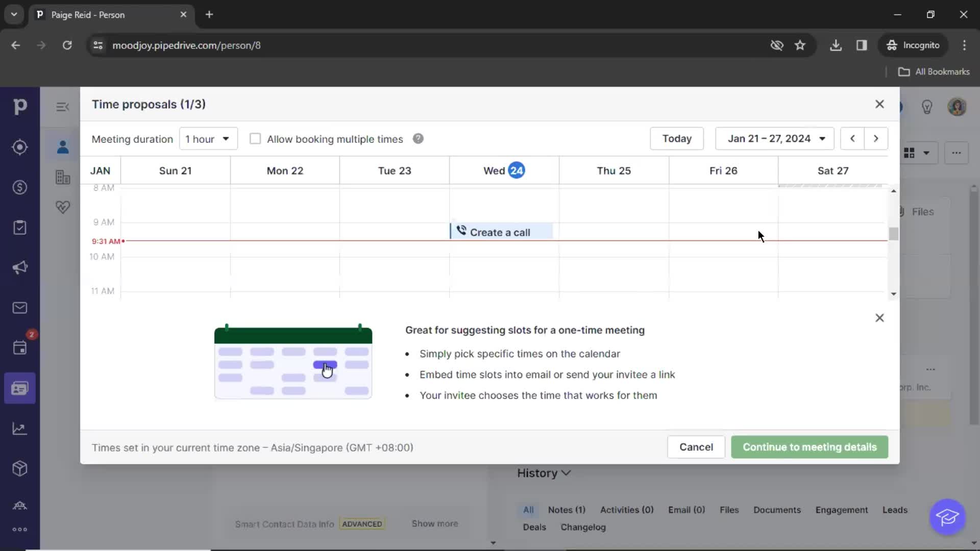This screenshot has width=980, height=551.
Task: Click the Create a call button
Action: 501,232
